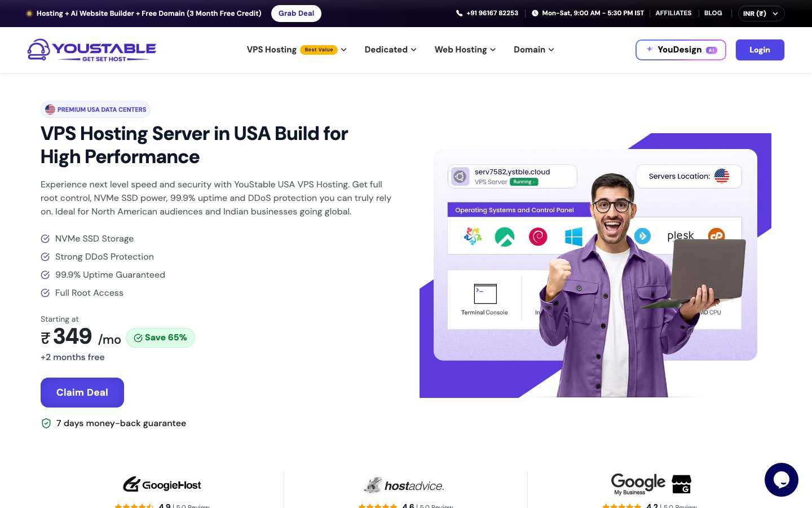Click the +91 96167 82253 phone number

[x=492, y=13]
